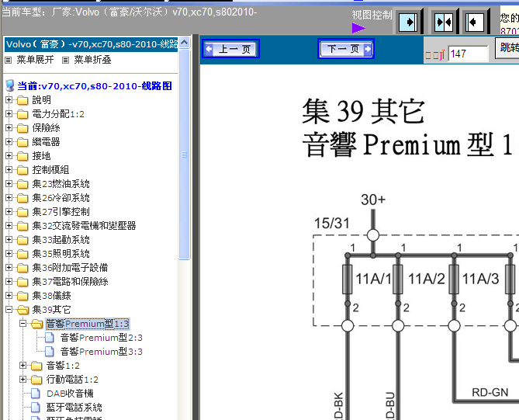Screen dimensions: 519x420
Task: Click the folder icon of 集26冷卻系統
Action: 22,198
